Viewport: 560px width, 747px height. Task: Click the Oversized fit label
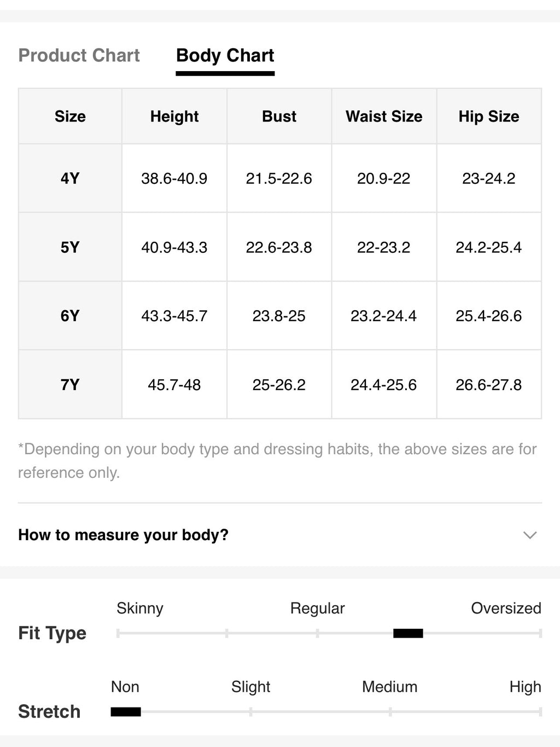[x=506, y=608]
